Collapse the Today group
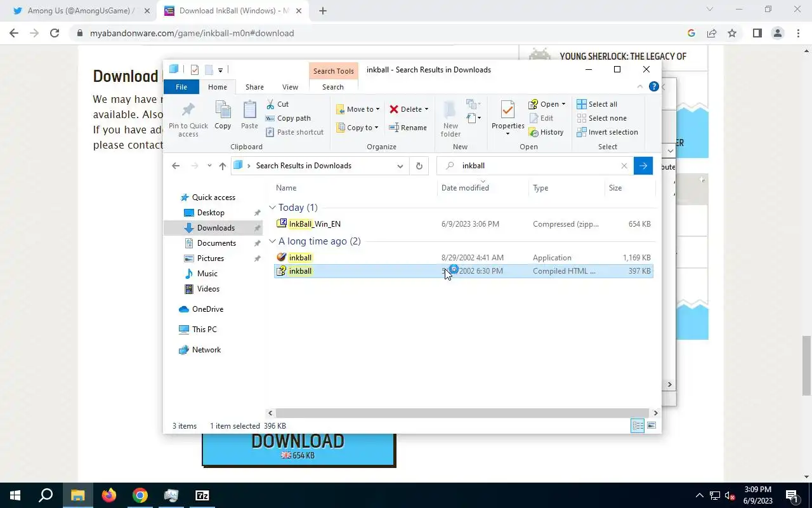Screen dimensions: 812x508 tap(272, 208)
